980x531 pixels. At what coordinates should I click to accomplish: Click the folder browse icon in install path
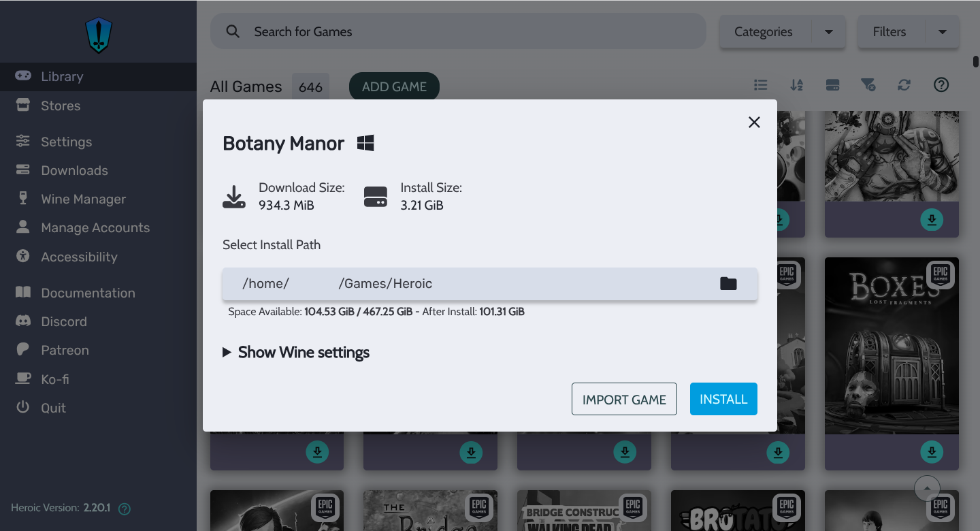[x=728, y=283]
